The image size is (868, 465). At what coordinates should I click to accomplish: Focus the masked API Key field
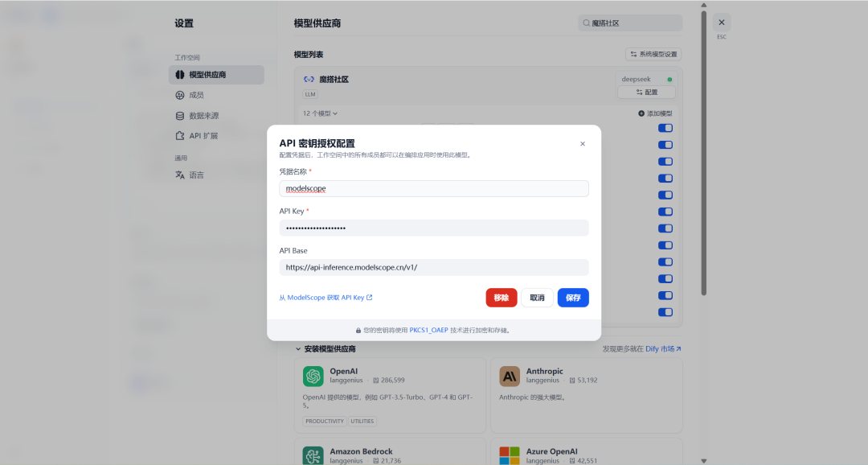click(433, 228)
